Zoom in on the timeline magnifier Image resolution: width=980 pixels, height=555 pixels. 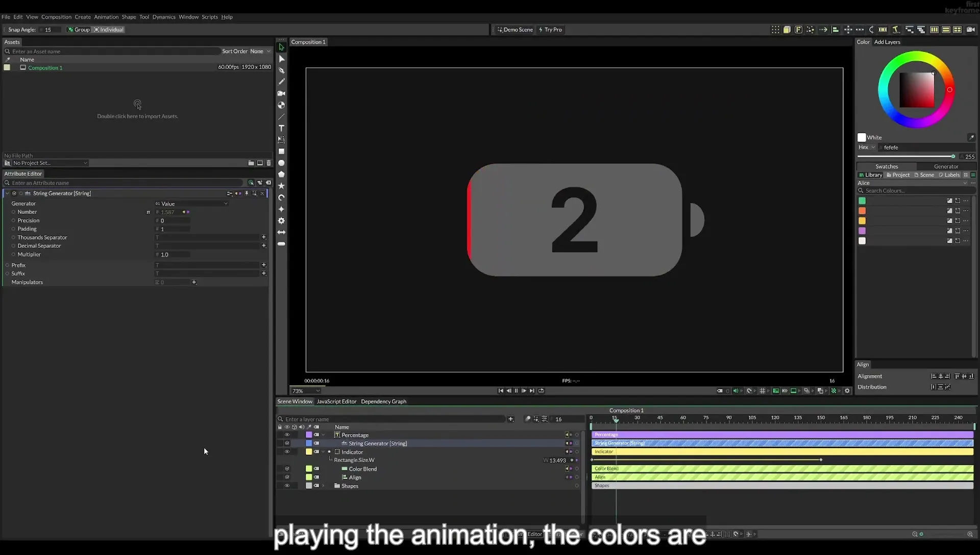(x=970, y=534)
